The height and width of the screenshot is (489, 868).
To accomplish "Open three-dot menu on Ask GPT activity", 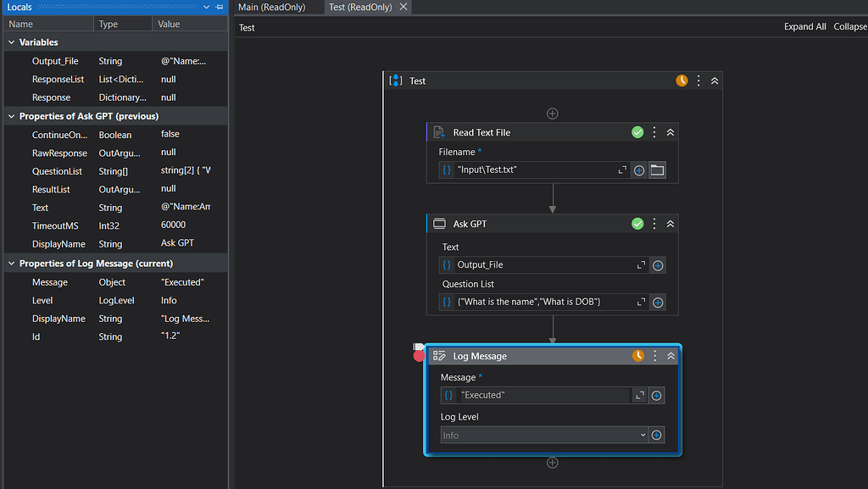I will tap(654, 224).
